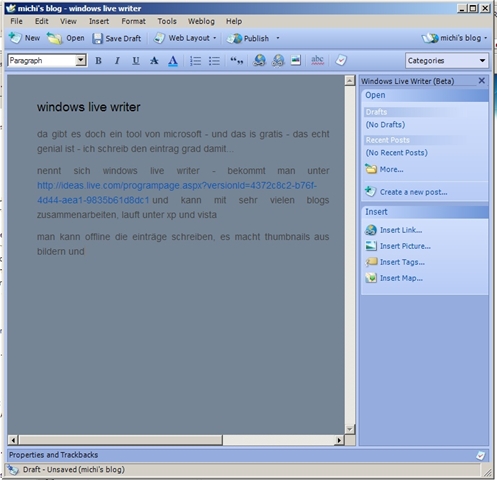Click More... in Open panel
This screenshot has width=497, height=480.
[392, 170]
